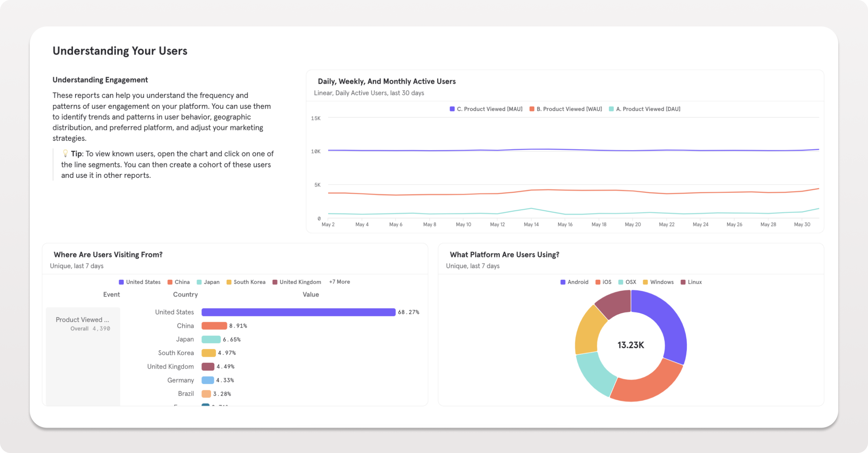The height and width of the screenshot is (453, 868).
Task: Click the teal DAU peak near May 14
Action: coord(531,209)
